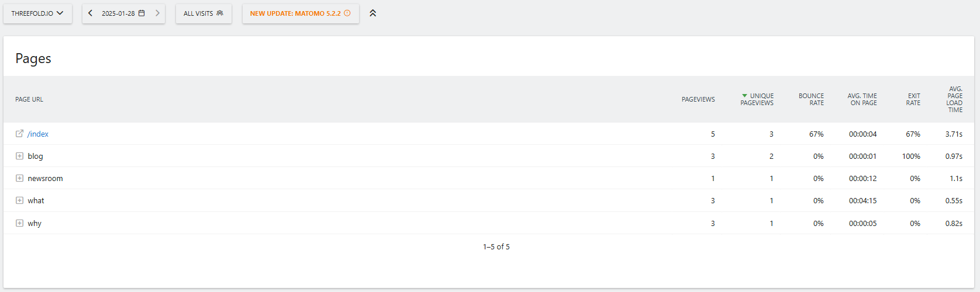Open the /index page link
Viewport: 980px width, 292px height.
(38, 134)
